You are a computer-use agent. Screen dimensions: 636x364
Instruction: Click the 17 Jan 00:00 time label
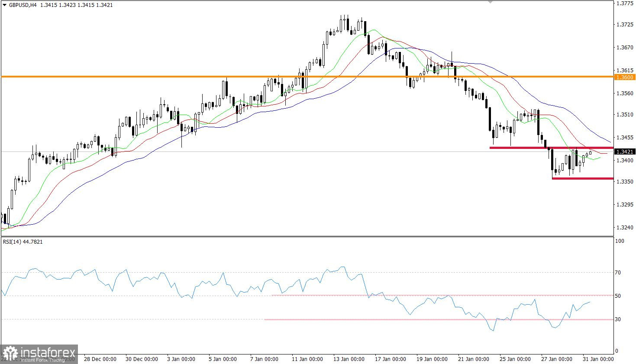[390, 359]
